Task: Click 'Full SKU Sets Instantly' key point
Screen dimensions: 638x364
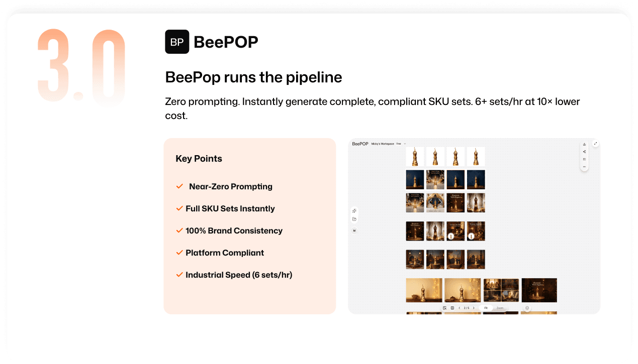Action: [230, 209]
